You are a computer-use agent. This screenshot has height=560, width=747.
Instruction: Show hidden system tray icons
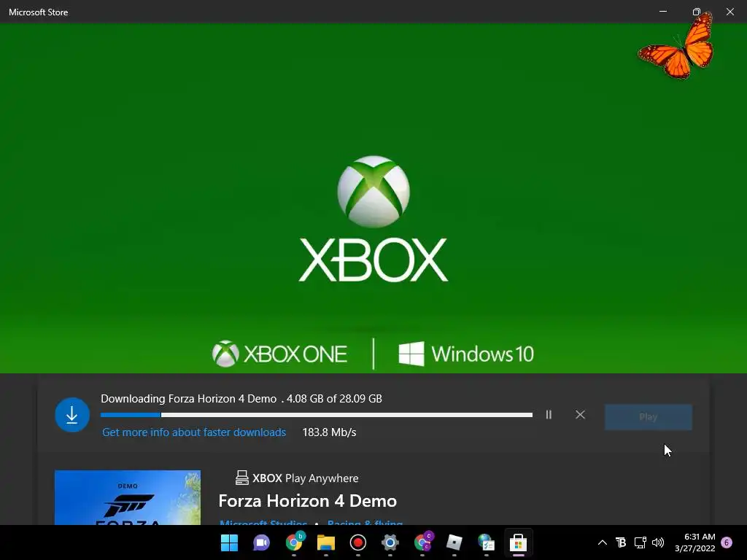click(x=602, y=542)
